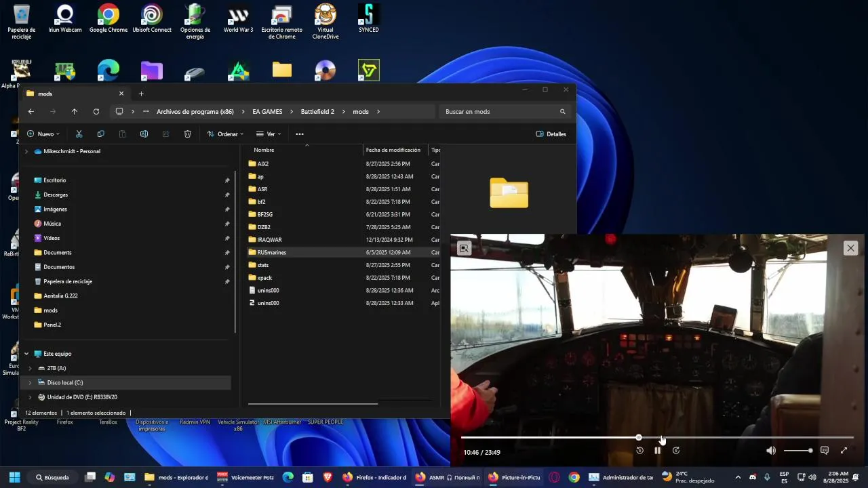Toggle subtitles in PiP video
868x488 pixels.
click(x=825, y=451)
